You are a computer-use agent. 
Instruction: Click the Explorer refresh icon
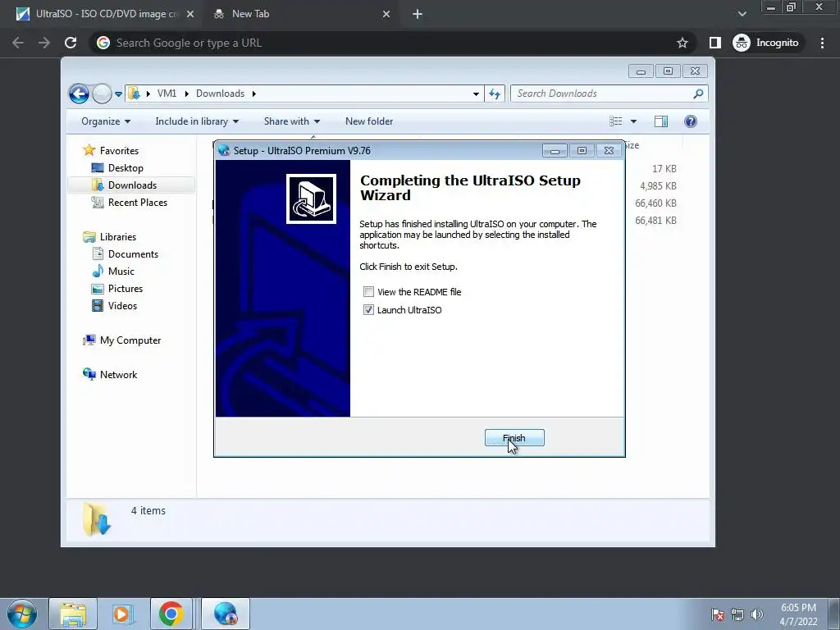495,94
